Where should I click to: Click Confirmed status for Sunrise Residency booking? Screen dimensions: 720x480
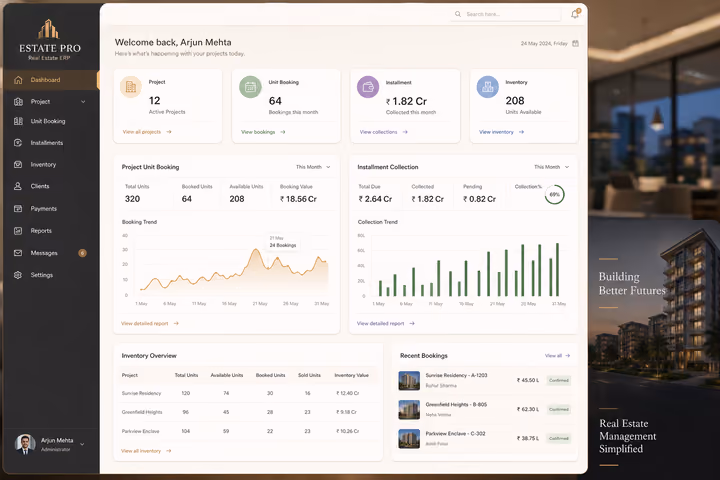point(559,380)
